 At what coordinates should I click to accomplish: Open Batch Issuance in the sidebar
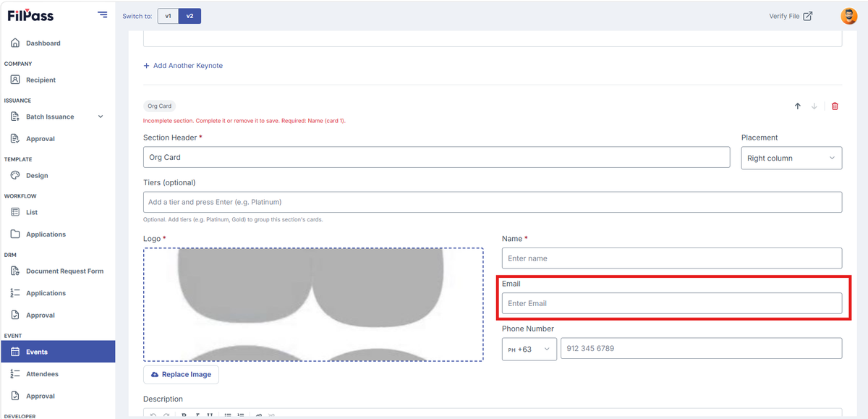tap(49, 117)
